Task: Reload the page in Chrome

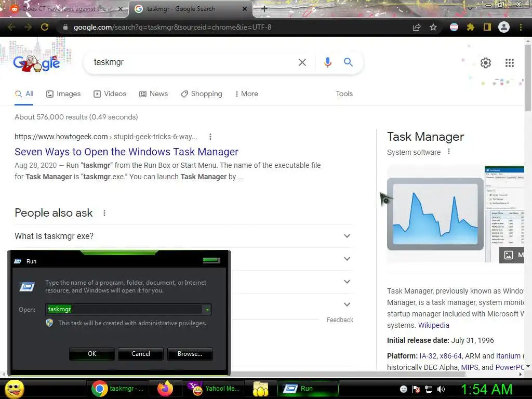Action: [45, 27]
